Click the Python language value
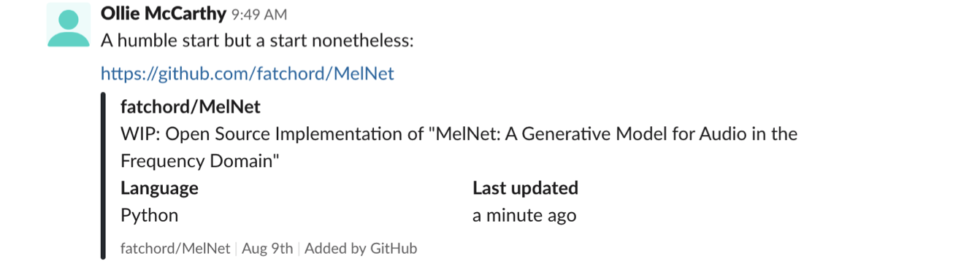 click(x=149, y=216)
